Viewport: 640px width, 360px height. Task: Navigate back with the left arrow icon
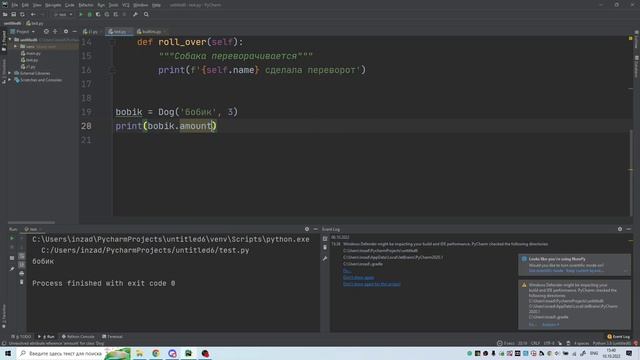coord(33,14)
